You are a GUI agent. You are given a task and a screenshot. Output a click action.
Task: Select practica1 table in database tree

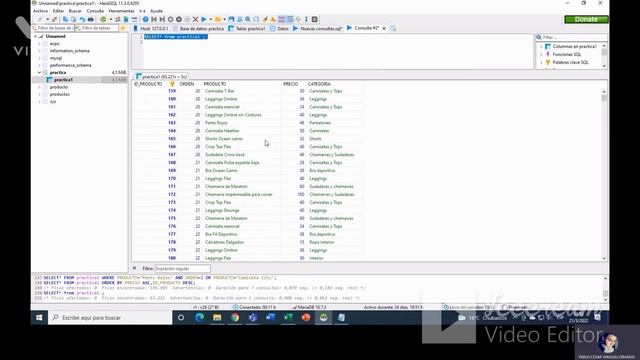coord(63,80)
